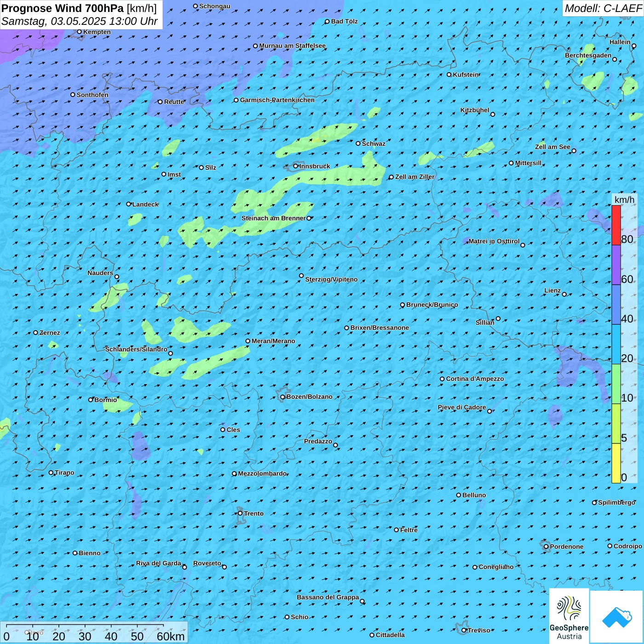Click the 'km/h' legend heading
Image resolution: width=644 pixels, height=644 pixels.
625,200
